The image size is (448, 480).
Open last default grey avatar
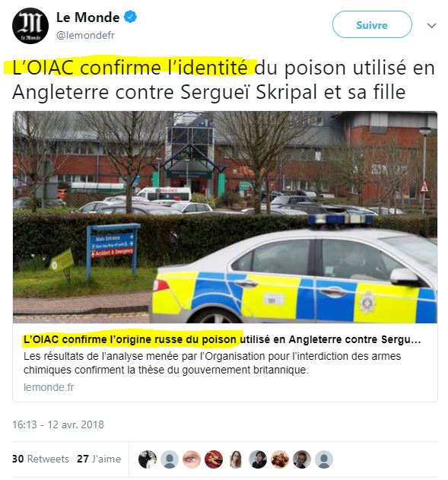point(324,459)
